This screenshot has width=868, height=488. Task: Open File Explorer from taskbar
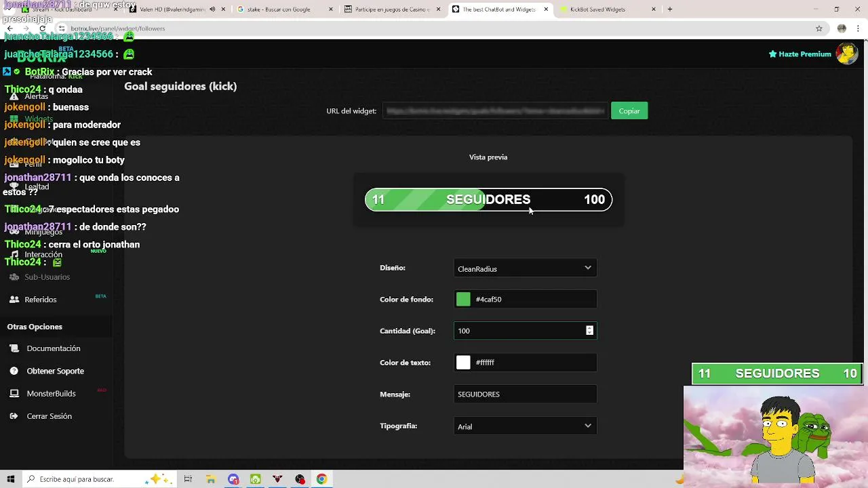(211, 479)
